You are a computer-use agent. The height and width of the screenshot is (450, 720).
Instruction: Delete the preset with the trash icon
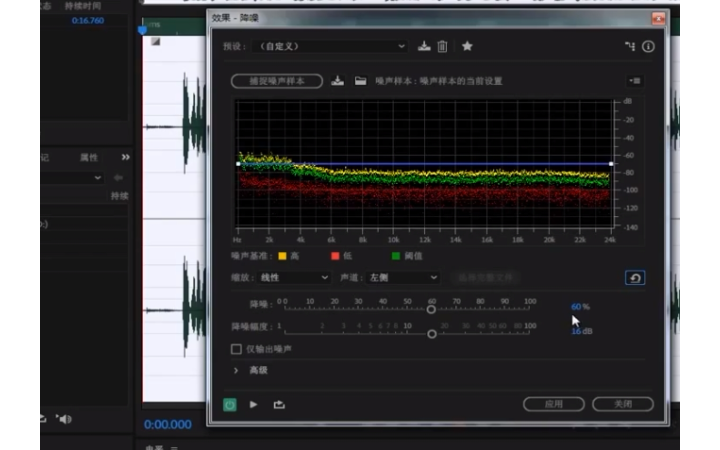coord(442,46)
